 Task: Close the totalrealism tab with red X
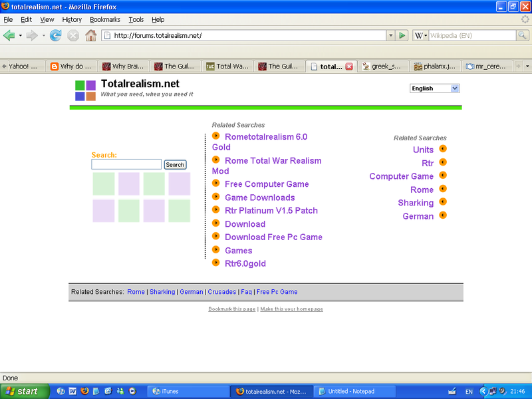tap(348, 66)
